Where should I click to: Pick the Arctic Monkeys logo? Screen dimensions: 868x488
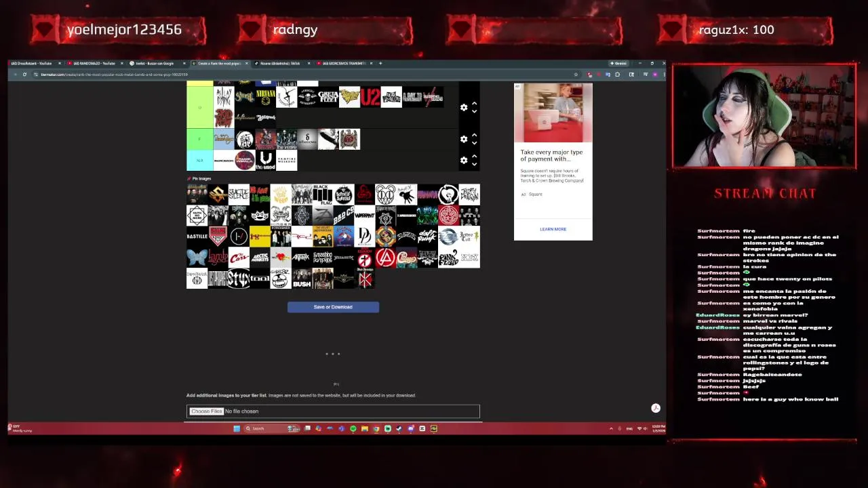(x=260, y=258)
